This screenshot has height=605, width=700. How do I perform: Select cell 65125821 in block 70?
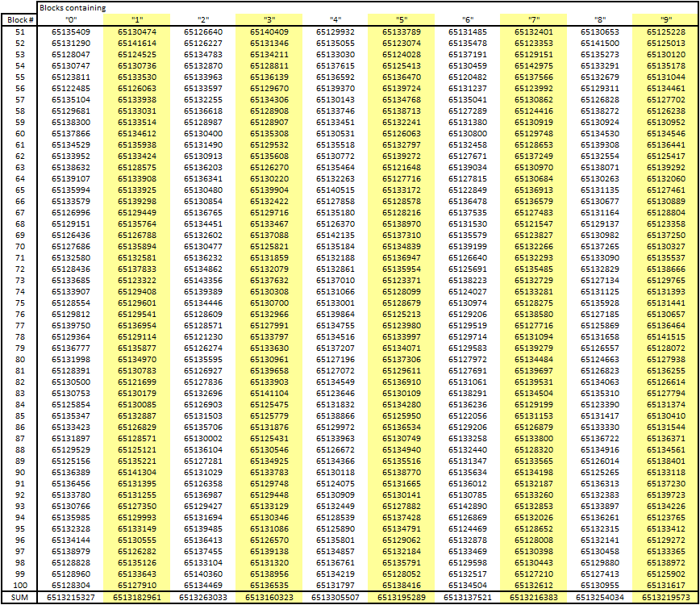tap(269, 247)
